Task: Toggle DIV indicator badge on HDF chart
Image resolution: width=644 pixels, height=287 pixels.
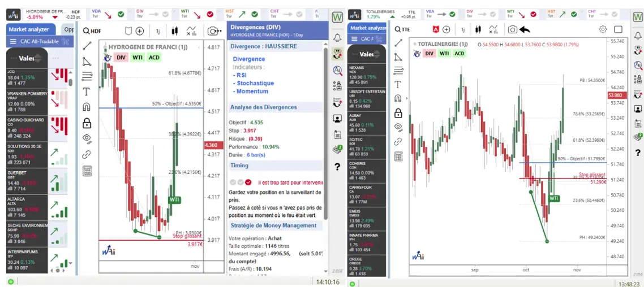Action: (121, 58)
